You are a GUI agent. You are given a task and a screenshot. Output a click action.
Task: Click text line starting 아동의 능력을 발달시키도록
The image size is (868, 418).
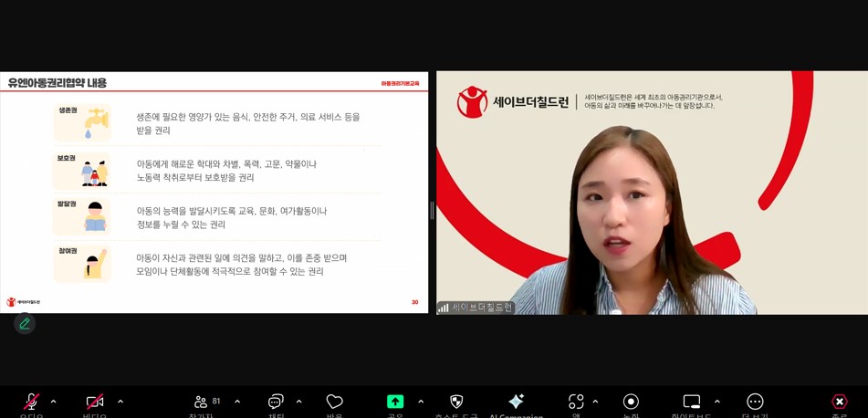pyautogui.click(x=232, y=212)
